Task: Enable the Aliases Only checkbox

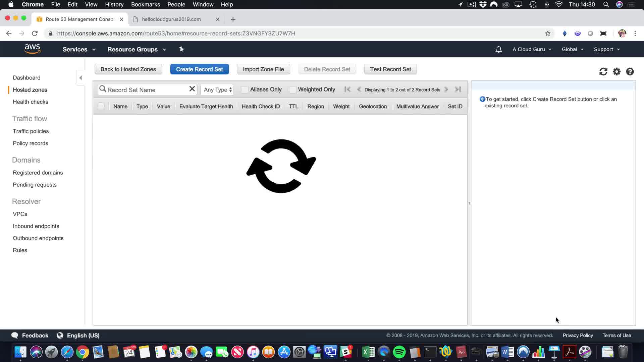Action: coord(245,89)
